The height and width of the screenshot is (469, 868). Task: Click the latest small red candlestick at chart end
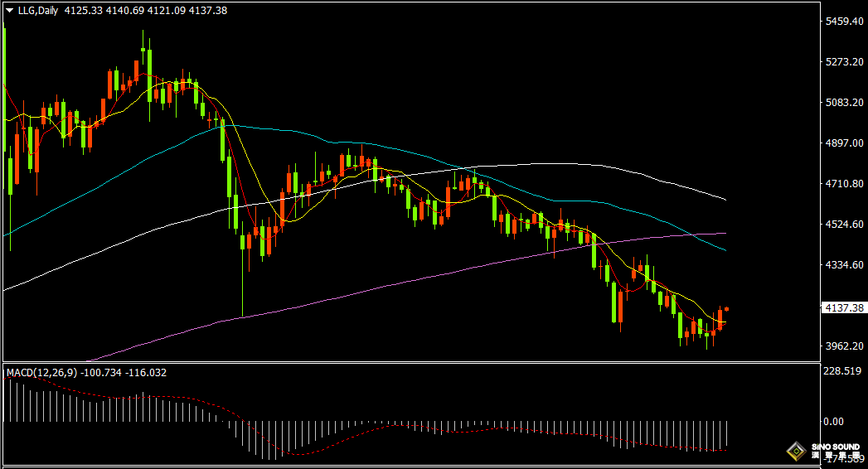point(726,309)
